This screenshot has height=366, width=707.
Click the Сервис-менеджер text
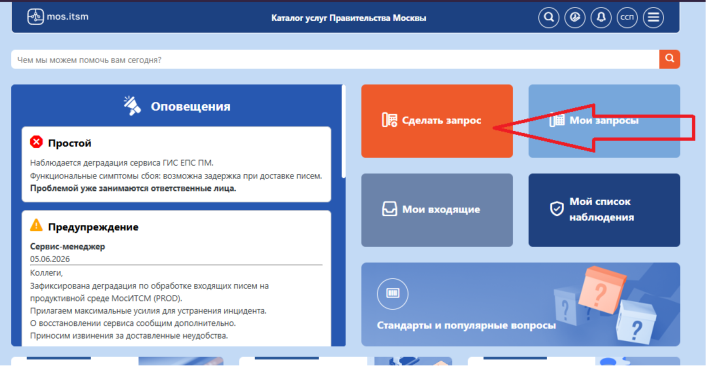[68, 247]
